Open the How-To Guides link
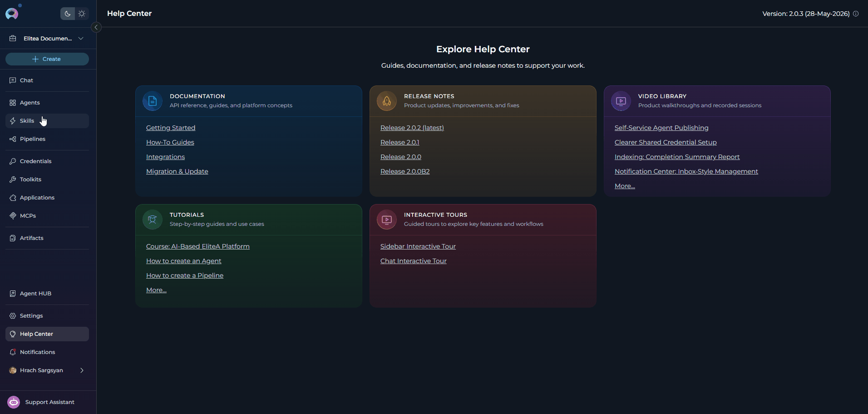868x414 pixels. pos(170,143)
